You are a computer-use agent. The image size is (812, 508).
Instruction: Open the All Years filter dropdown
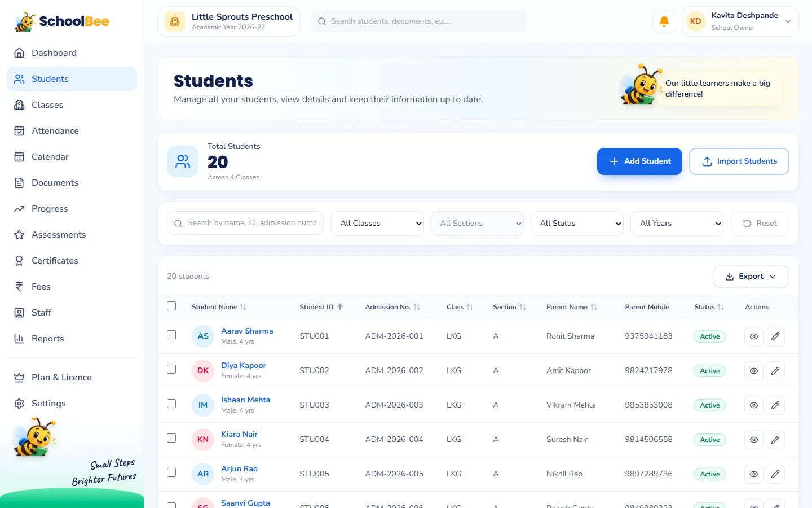coord(677,224)
